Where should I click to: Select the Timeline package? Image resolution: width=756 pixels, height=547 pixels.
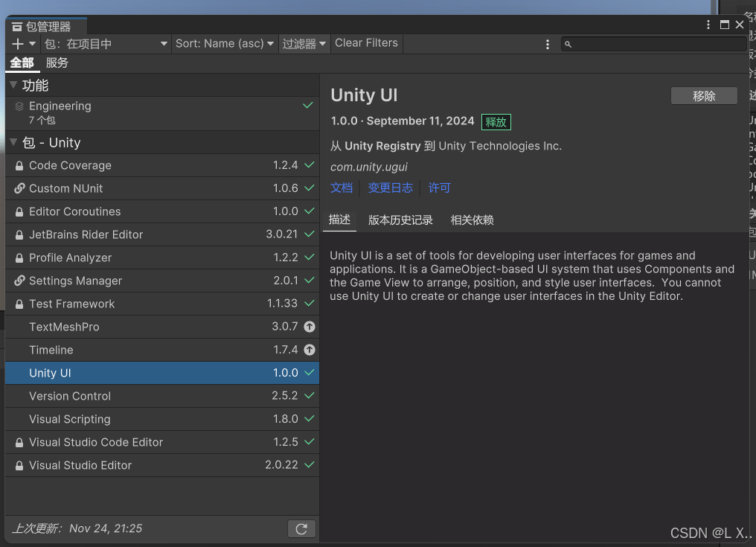[x=162, y=351]
